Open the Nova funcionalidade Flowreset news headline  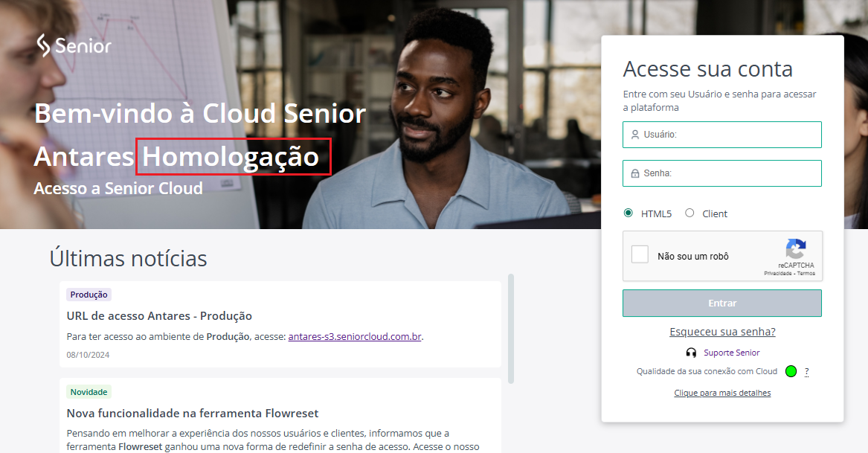[x=193, y=414]
